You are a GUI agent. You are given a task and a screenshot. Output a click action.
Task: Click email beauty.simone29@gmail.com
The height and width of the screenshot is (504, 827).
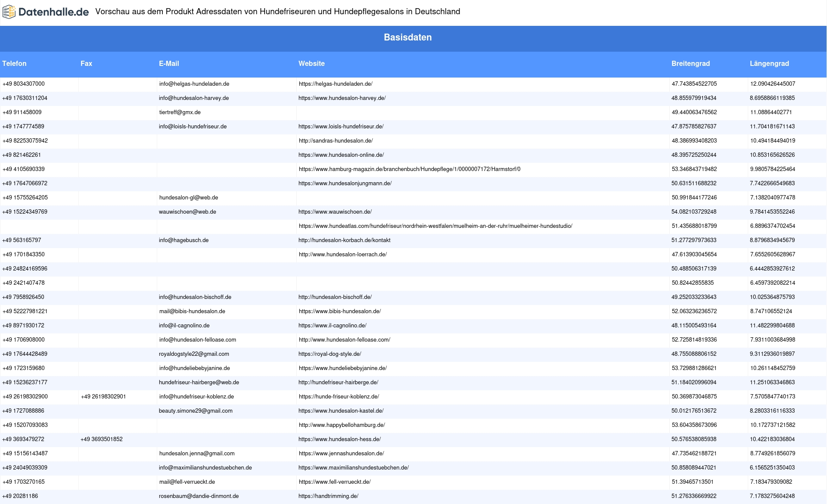coord(196,411)
